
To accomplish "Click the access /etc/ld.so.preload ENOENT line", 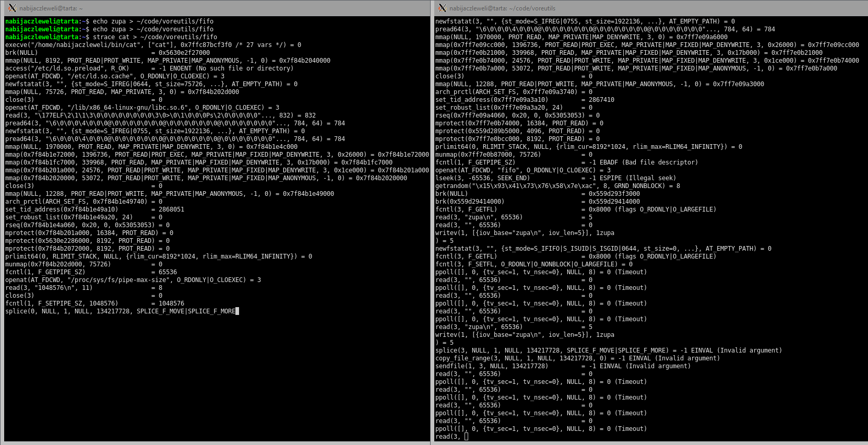I will 149,68.
